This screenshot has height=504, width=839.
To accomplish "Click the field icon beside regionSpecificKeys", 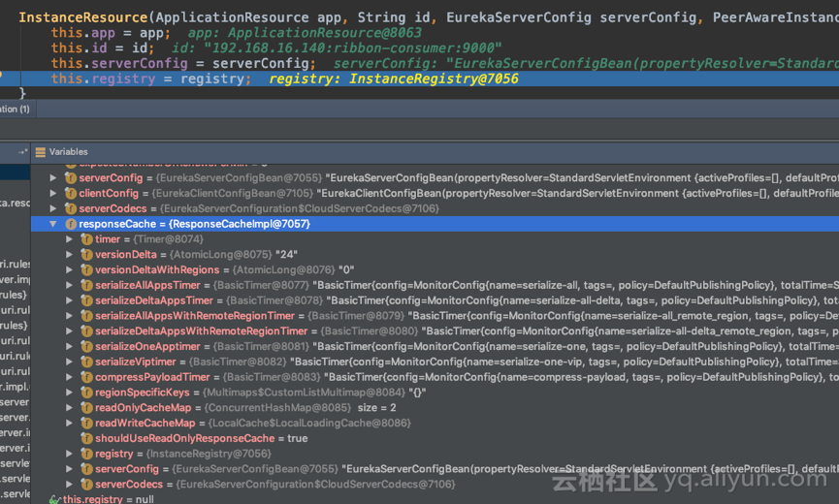I will [86, 393].
